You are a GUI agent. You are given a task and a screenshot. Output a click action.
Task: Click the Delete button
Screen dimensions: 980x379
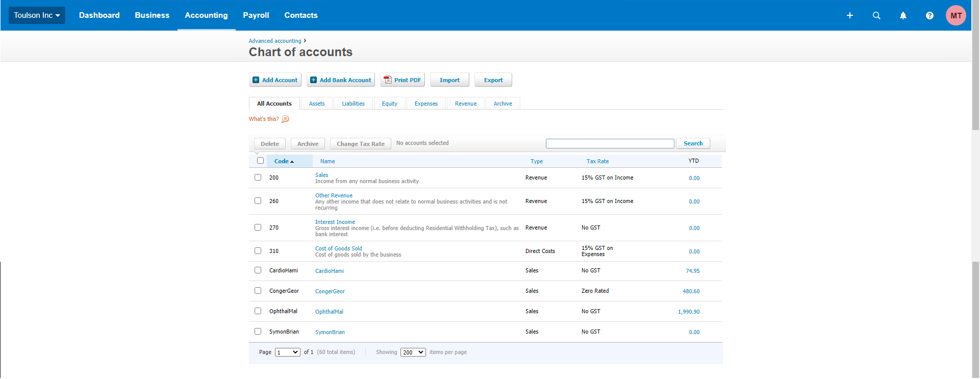click(x=270, y=144)
